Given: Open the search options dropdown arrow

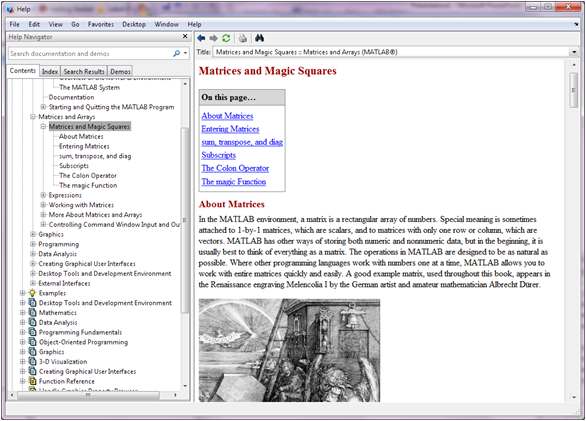Looking at the screenshot, I should [x=185, y=53].
